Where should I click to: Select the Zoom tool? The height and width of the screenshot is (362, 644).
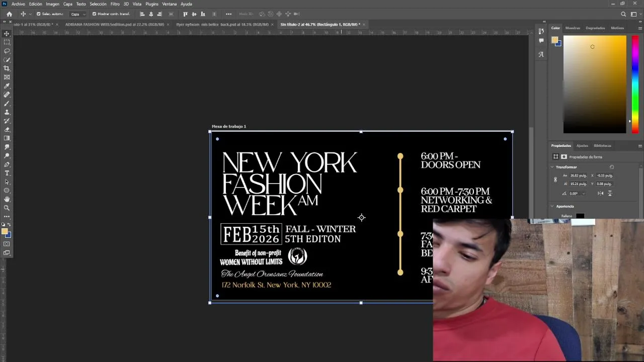pos(7,208)
